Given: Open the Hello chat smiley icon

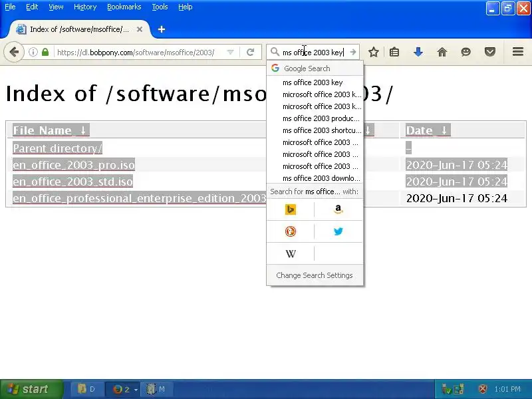Looking at the screenshot, I should (x=466, y=52).
